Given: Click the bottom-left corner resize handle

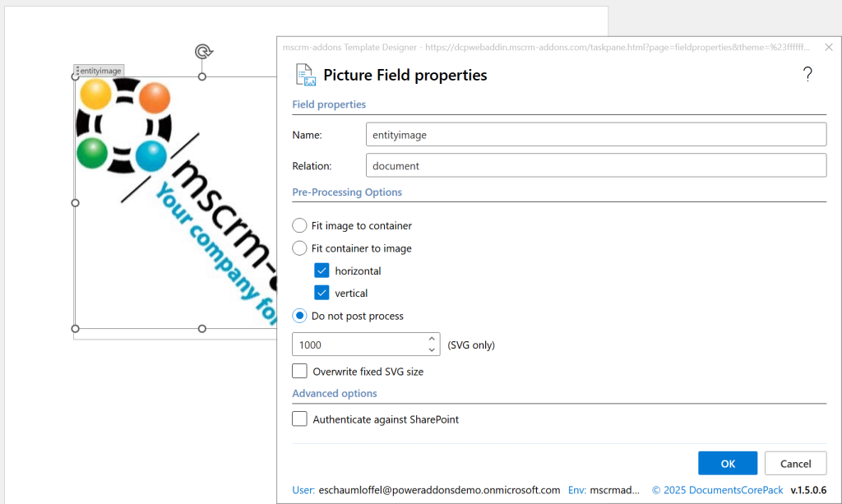Looking at the screenshot, I should 76,329.
